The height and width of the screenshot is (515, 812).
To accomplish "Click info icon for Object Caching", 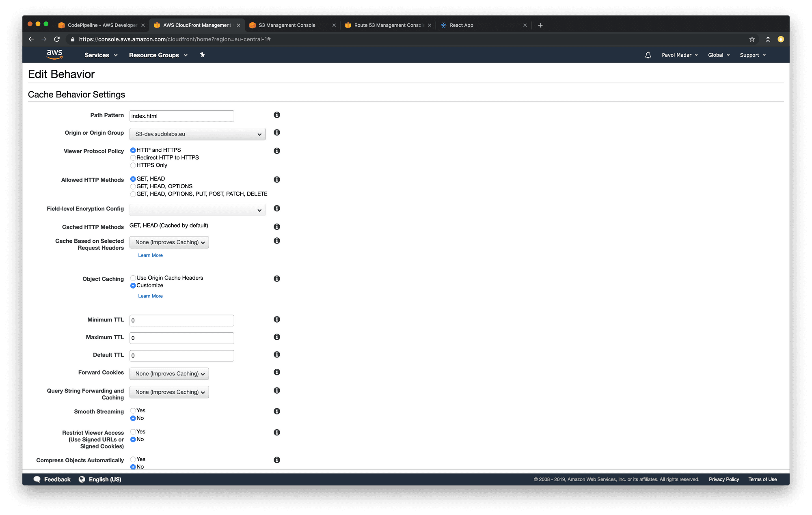I will pos(277,278).
